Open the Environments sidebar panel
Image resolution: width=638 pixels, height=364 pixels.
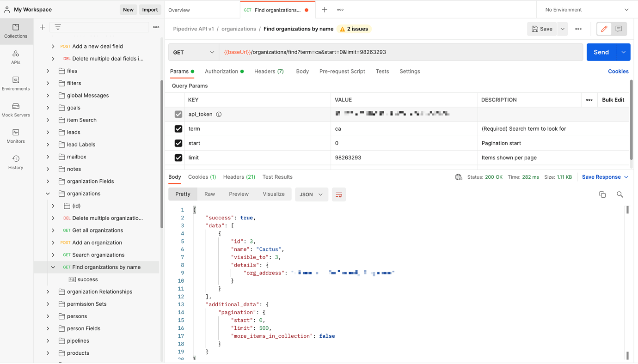pos(15,83)
